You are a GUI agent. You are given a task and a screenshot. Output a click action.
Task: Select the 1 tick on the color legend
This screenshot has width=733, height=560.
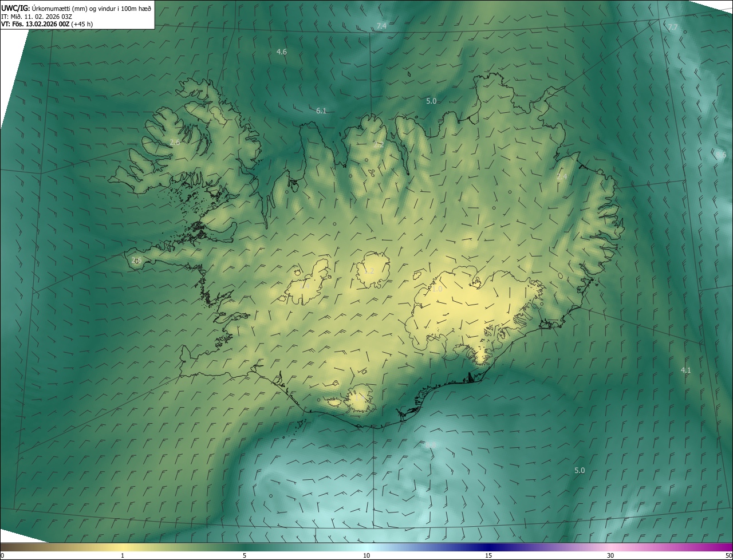(123, 555)
